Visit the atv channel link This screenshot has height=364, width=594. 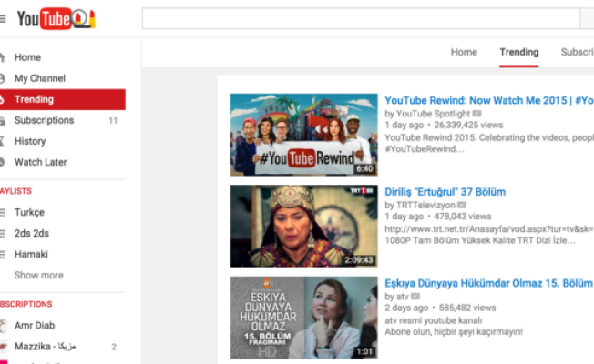coord(403,297)
